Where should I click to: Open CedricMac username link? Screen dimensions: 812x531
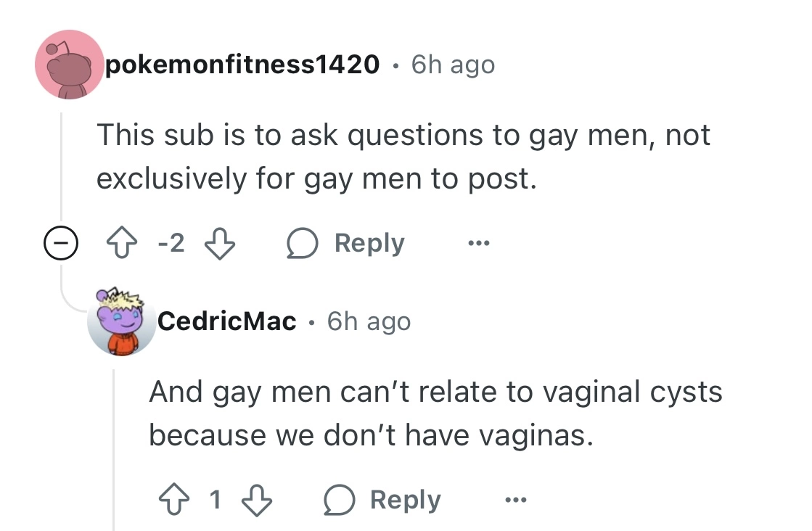click(x=227, y=321)
